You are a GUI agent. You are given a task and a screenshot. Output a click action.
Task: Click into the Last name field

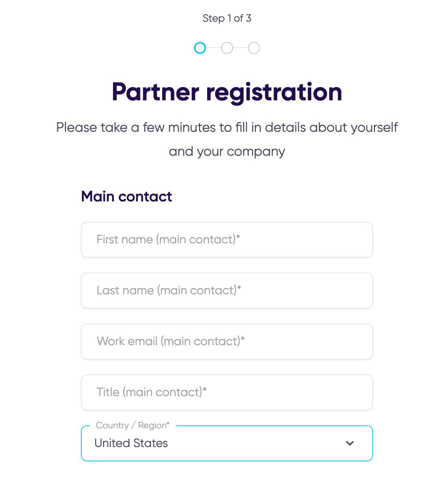(x=227, y=291)
